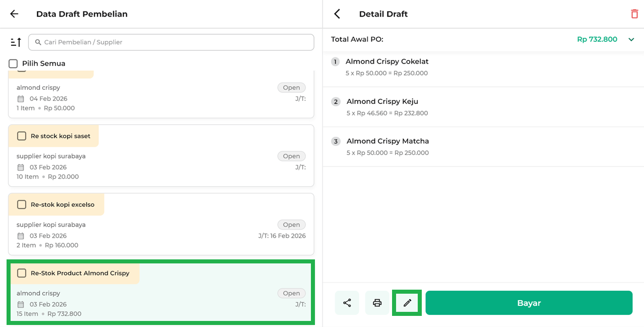This screenshot has height=327, width=644.
Task: Click calendar icon on Re-stok kopi excelso card
Action: click(21, 236)
